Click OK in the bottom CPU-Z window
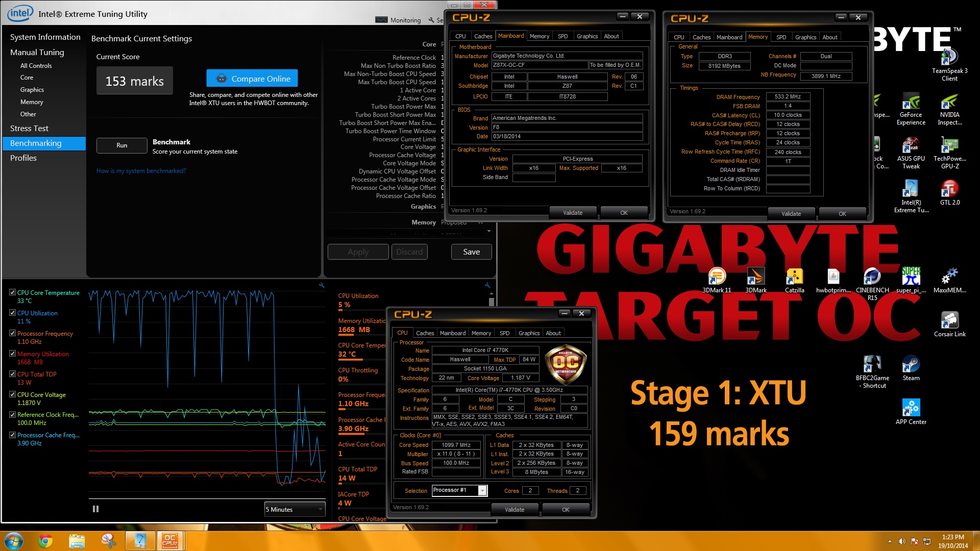980x551 pixels. 566,510
